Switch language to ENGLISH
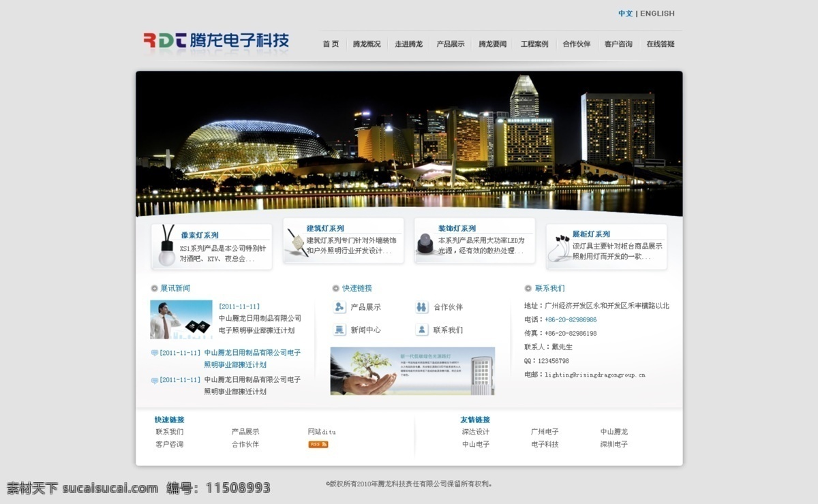This screenshot has height=504, width=818. tap(657, 13)
